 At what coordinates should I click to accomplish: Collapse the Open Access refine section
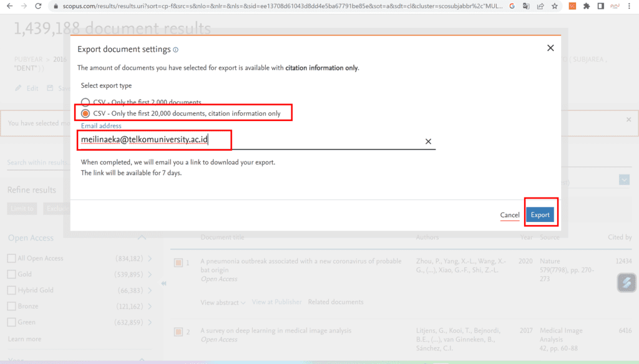point(142,237)
